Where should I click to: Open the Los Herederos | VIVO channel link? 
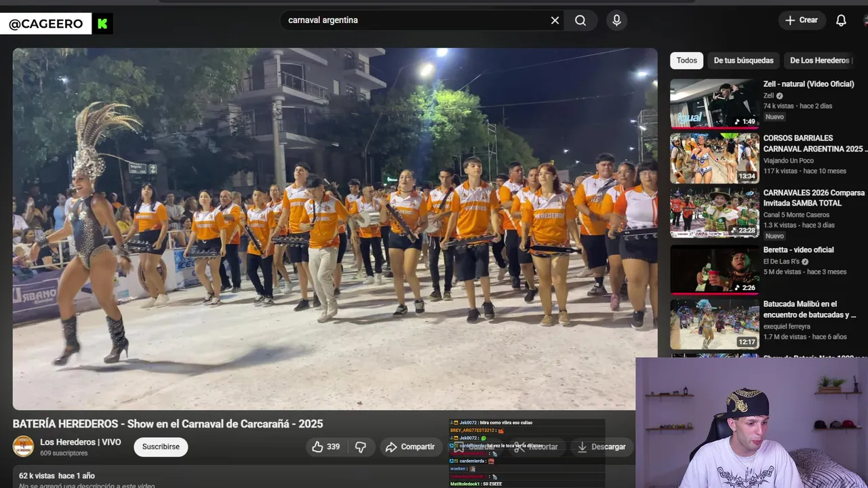point(80,442)
